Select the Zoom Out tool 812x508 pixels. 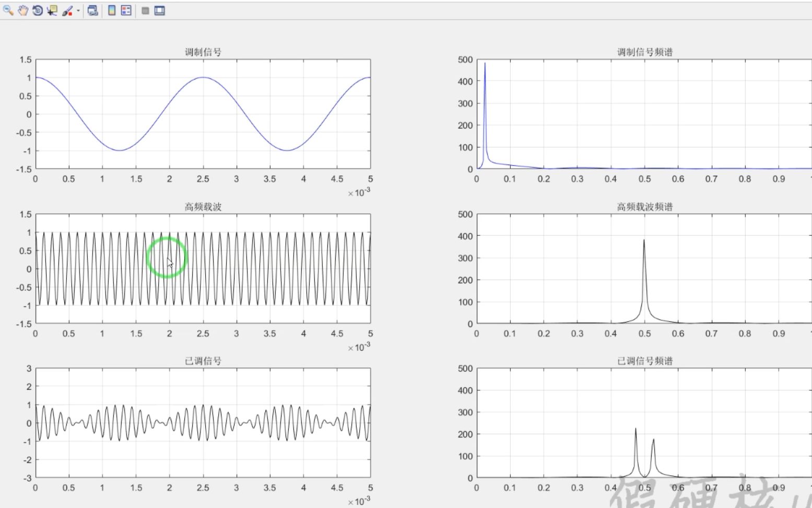point(8,10)
